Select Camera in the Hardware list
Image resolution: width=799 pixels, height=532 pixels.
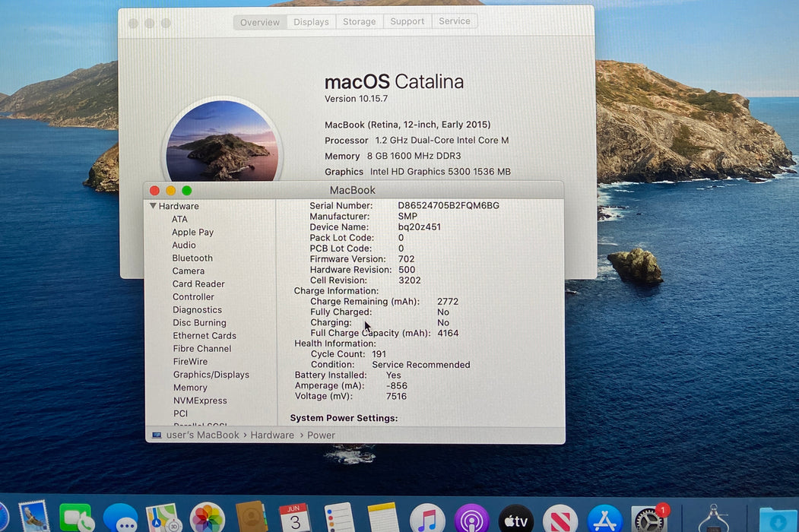(189, 271)
